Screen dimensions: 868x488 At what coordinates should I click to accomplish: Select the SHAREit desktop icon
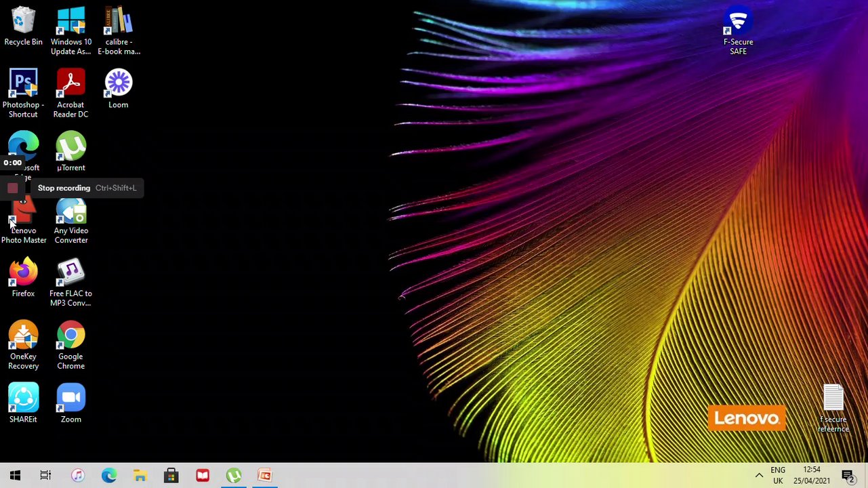(x=23, y=404)
